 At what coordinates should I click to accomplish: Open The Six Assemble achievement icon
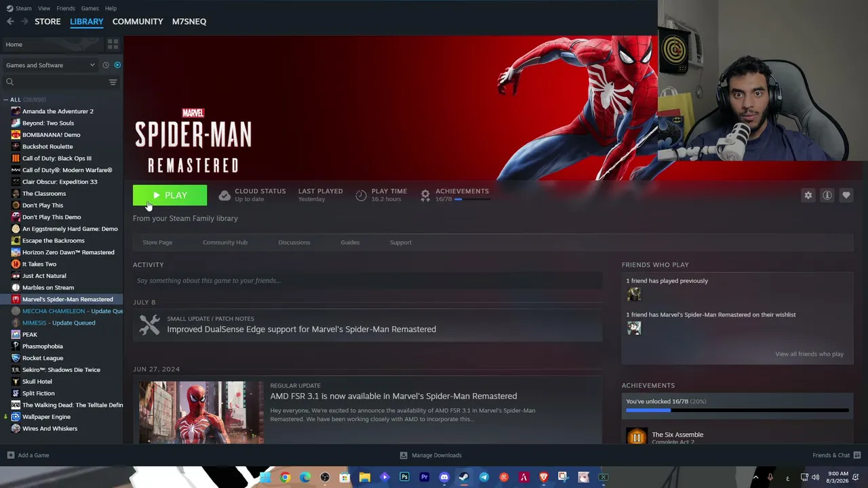(637, 437)
